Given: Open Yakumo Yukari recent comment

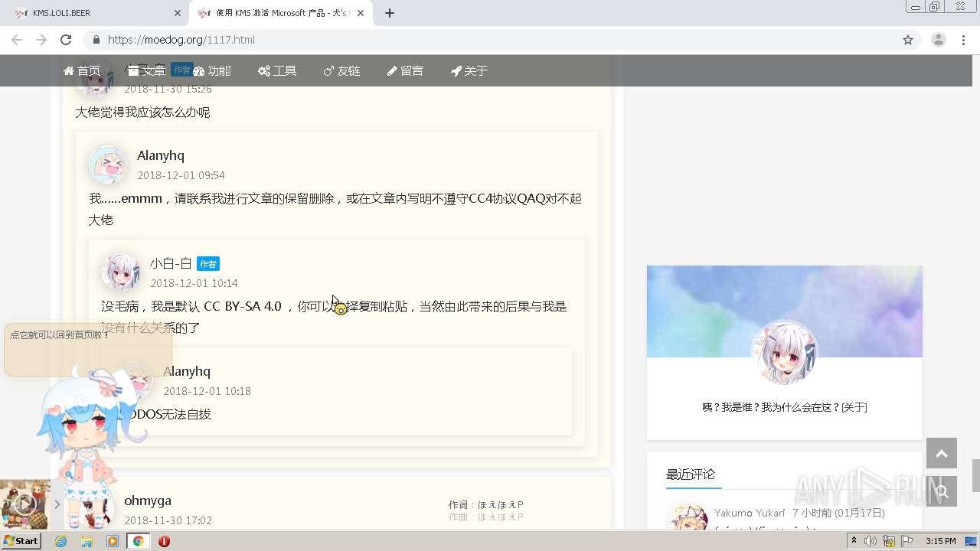Looking at the screenshot, I should 750,513.
